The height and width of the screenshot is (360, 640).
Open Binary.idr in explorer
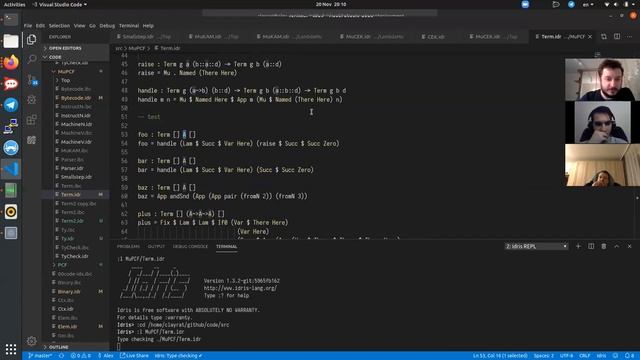69,291
